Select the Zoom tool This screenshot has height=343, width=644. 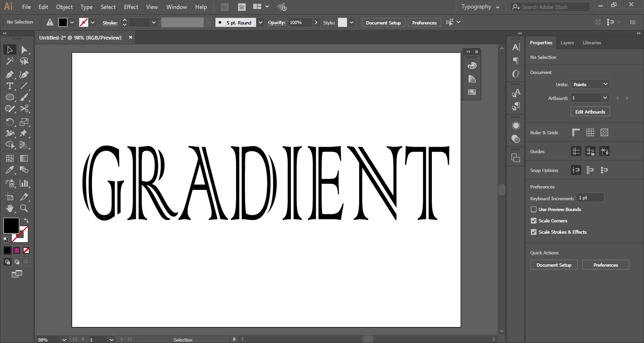tap(24, 208)
